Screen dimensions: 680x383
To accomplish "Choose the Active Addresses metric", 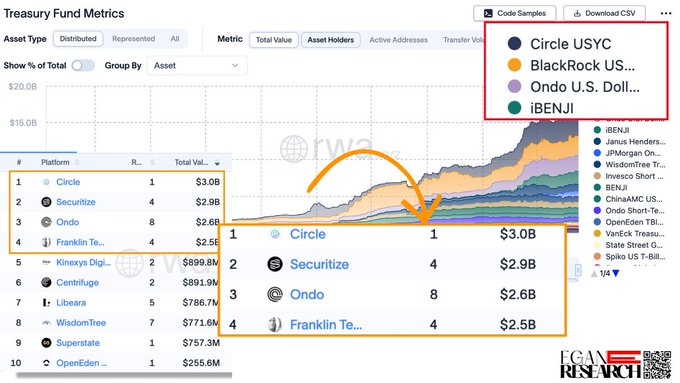I will pos(398,40).
